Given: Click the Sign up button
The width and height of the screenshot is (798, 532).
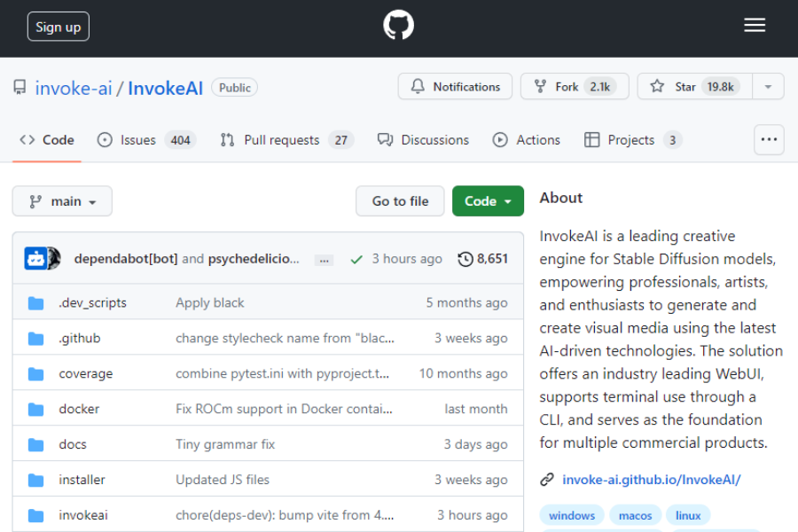Looking at the screenshot, I should tap(58, 27).
